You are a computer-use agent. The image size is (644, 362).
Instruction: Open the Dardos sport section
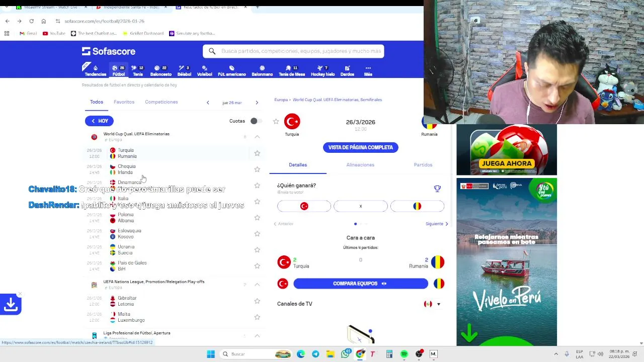click(x=347, y=70)
